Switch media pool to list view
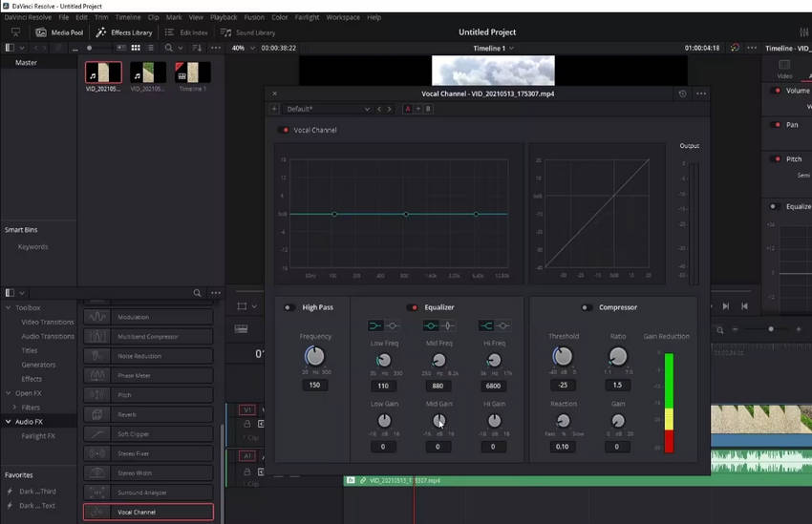 coord(150,48)
